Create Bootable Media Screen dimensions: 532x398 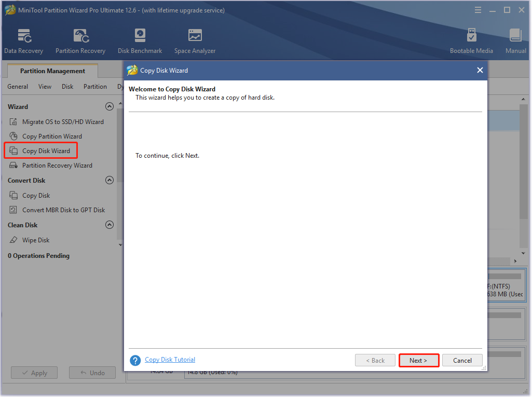[471, 42]
